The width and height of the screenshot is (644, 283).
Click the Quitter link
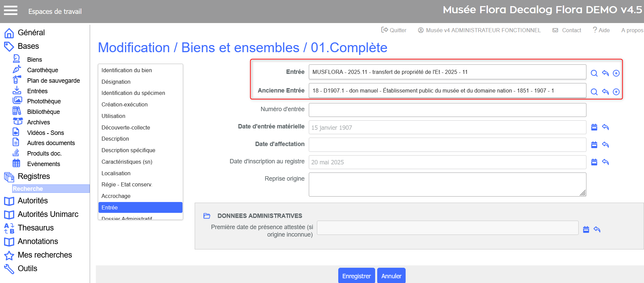point(394,30)
